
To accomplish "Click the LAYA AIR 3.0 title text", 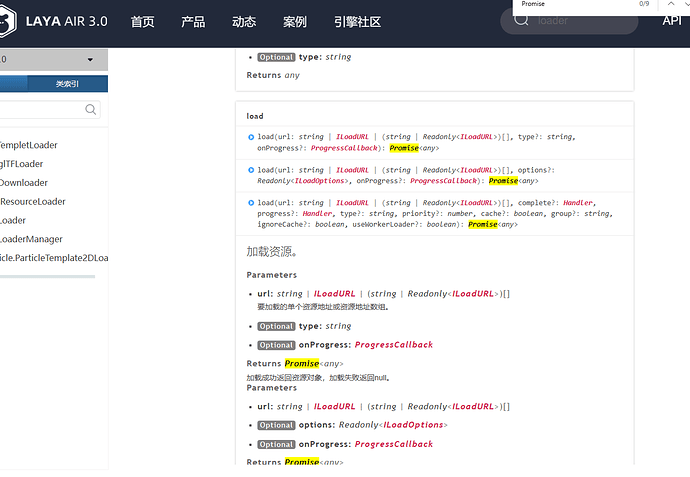I will 66,21.
